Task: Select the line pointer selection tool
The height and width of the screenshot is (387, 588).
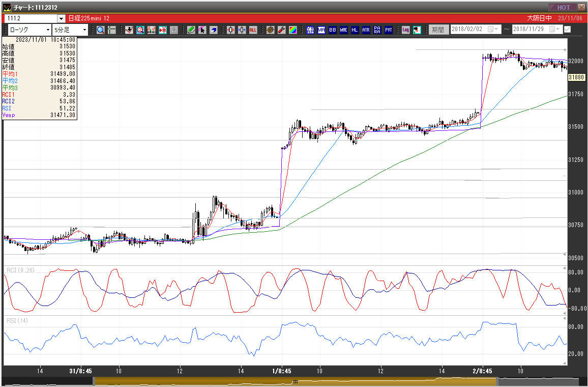Action: [202, 30]
